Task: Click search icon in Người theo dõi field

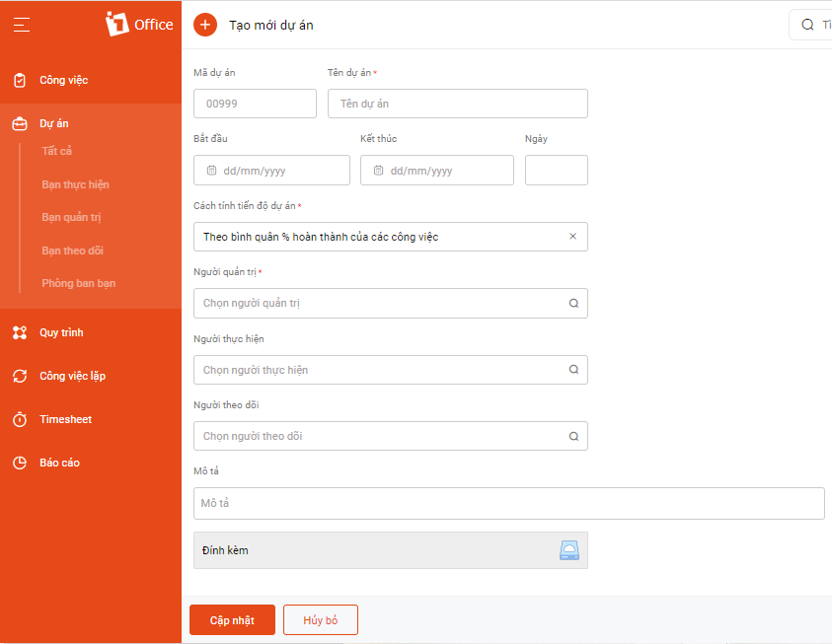Action: tap(573, 436)
